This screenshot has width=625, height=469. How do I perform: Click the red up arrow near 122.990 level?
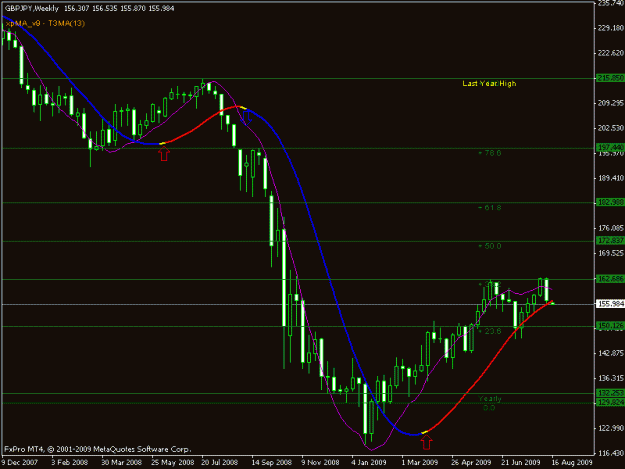tap(426, 442)
